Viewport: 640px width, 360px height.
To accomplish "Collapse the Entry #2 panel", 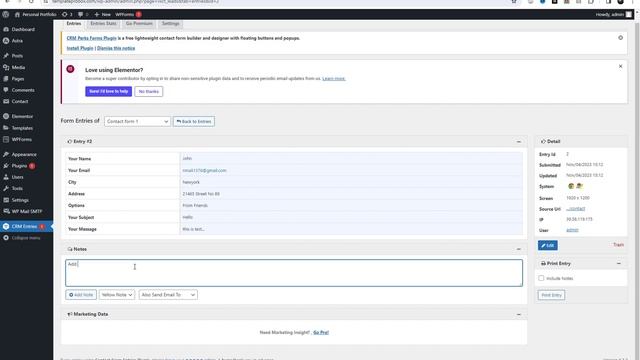I will point(519,142).
